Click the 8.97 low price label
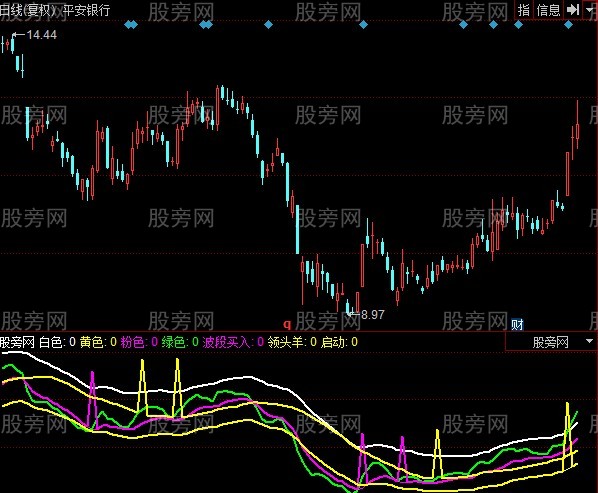Viewport: 598px width, 493px height. 373,315
